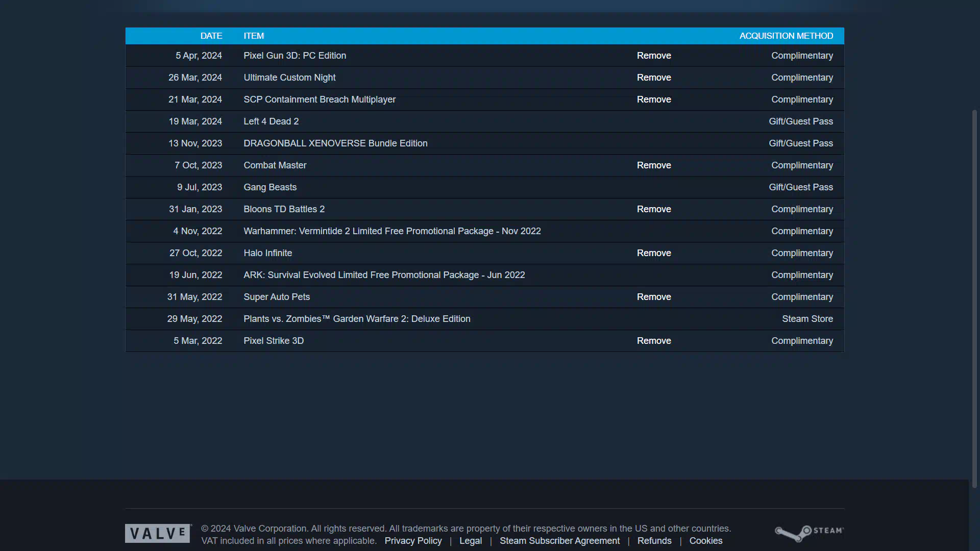Remove Combat Master license
This screenshot has width=980, height=551.
click(654, 165)
